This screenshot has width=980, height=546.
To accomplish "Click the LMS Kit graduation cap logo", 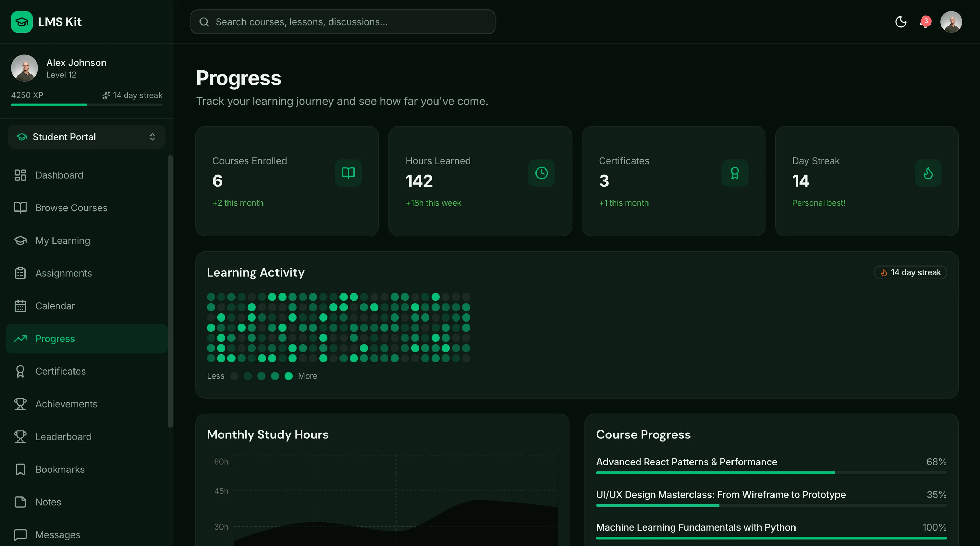I will tap(22, 22).
